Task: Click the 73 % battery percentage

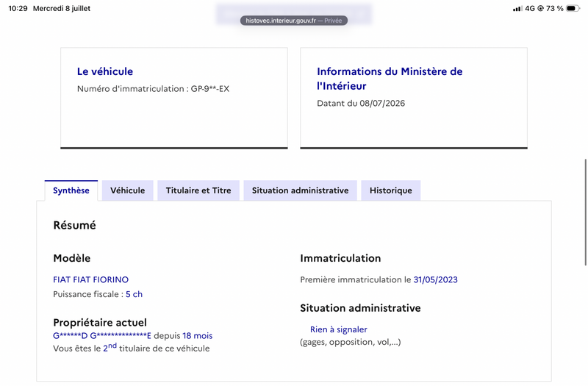Action: coord(555,8)
